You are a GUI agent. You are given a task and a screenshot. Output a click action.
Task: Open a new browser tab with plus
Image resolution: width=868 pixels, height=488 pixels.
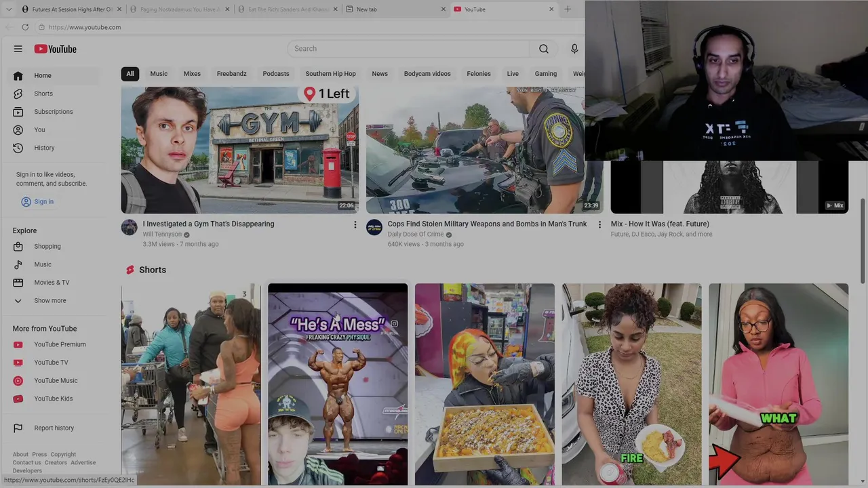(568, 9)
